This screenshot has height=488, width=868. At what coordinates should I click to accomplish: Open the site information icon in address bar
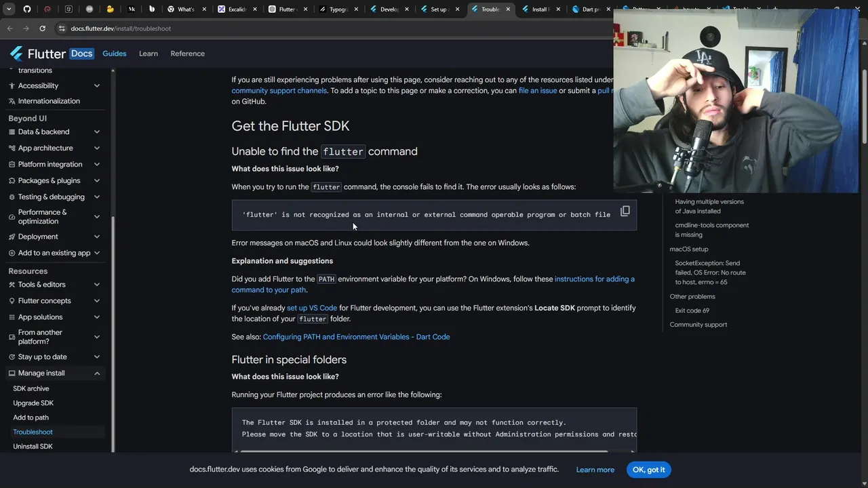point(61,28)
